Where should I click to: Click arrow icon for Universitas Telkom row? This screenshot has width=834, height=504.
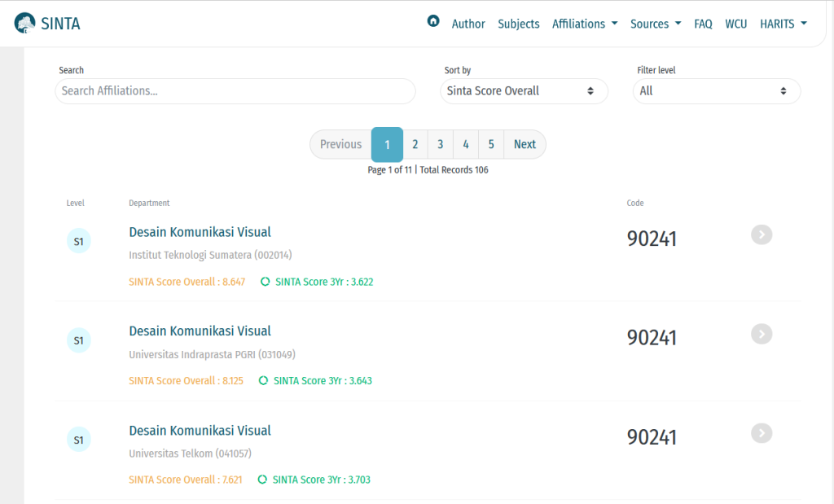click(x=762, y=433)
